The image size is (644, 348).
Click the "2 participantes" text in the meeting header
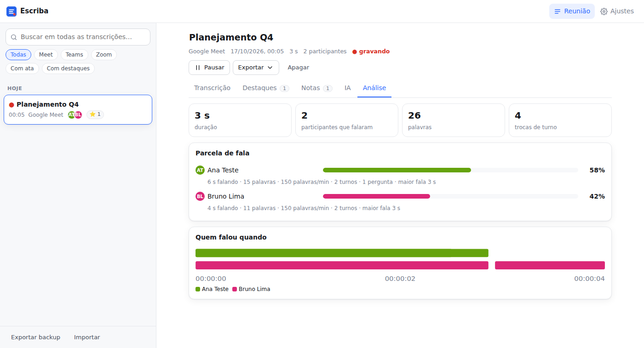tap(325, 51)
